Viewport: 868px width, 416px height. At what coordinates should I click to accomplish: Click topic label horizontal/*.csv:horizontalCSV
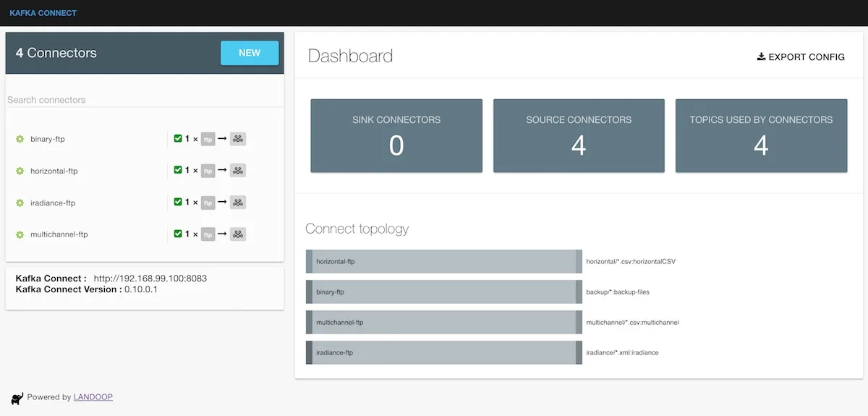click(631, 261)
